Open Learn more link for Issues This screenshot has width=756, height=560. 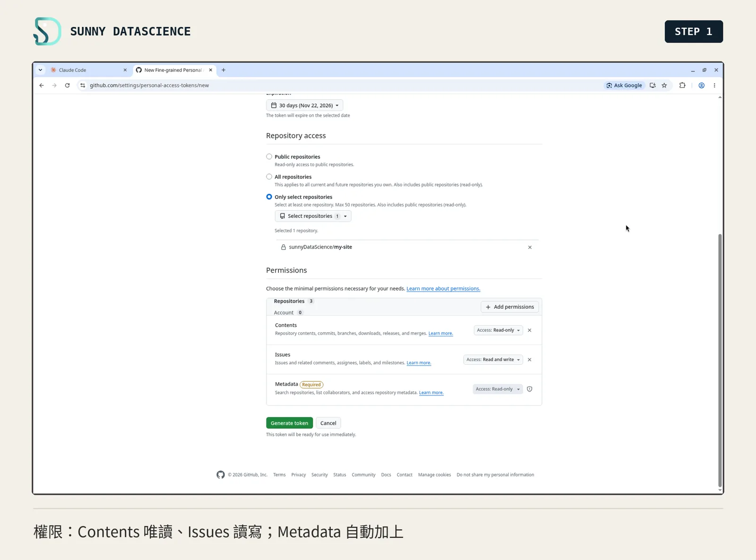click(x=419, y=363)
